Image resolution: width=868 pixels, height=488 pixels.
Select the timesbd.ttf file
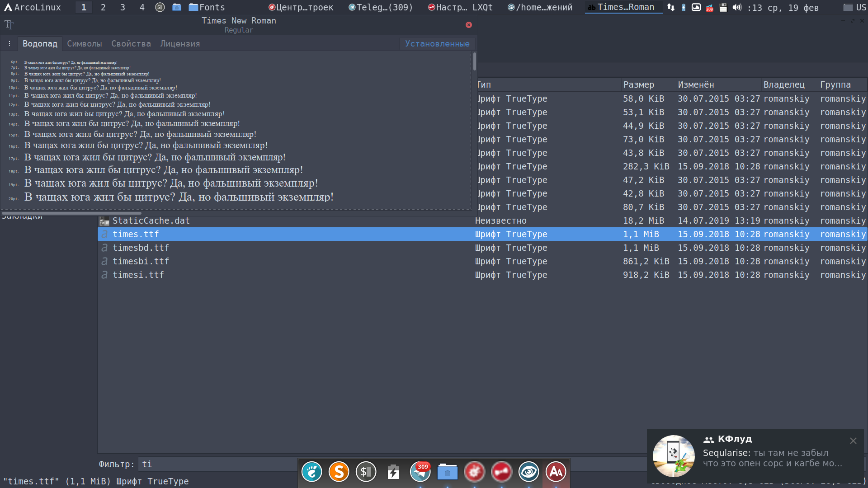click(140, 248)
